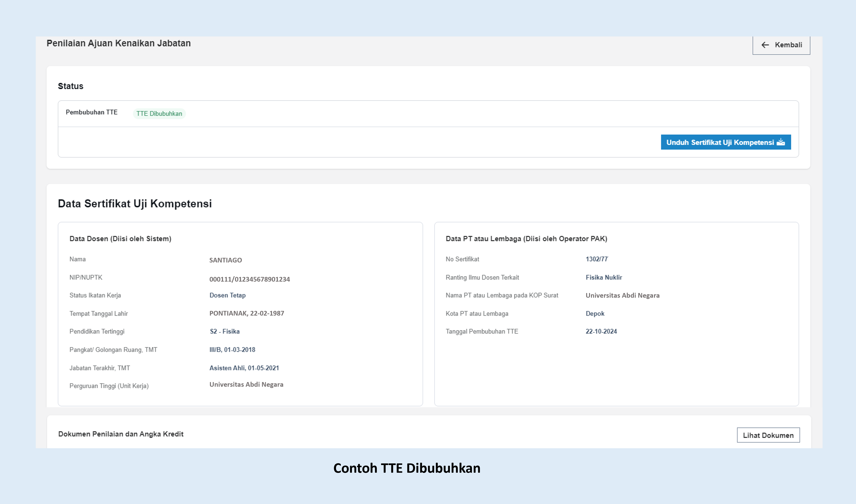Click certificate number 1302/77
The image size is (856, 504).
[x=597, y=259]
